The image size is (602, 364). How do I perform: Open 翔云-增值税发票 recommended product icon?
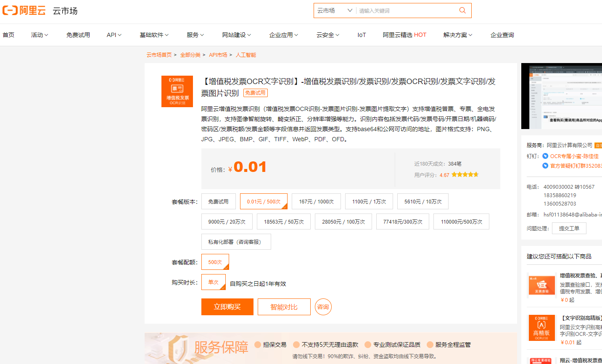[x=541, y=361]
